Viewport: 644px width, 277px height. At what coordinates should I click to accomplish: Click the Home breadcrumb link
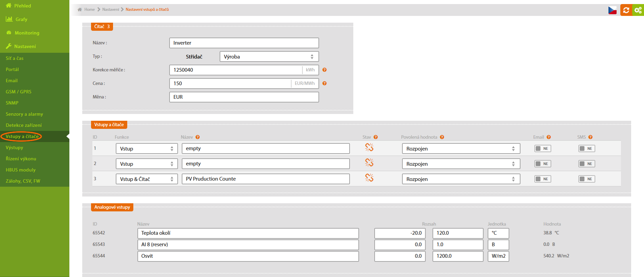[89, 9]
